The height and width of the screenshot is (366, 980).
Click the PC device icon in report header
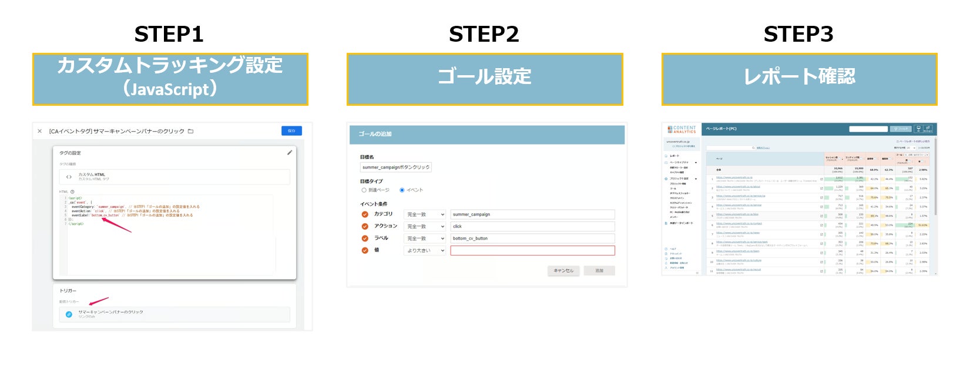pyautogui.click(x=919, y=129)
